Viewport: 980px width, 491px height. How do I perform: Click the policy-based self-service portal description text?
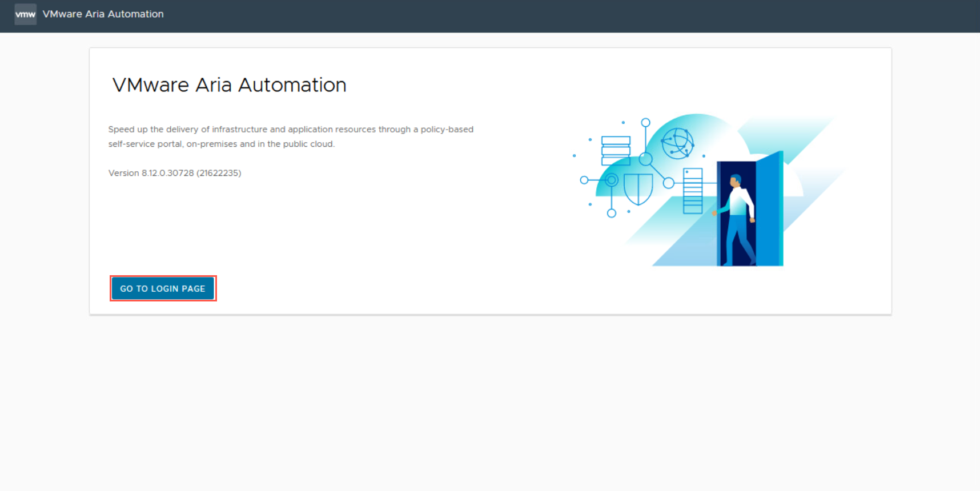[291, 136]
